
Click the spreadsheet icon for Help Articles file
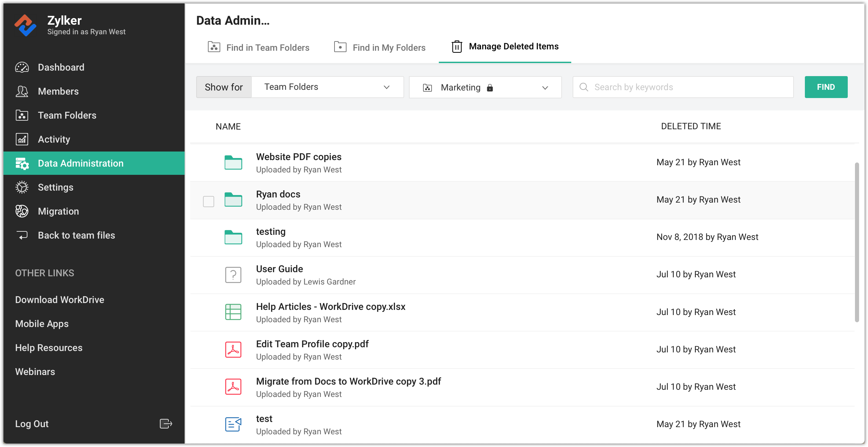233,312
